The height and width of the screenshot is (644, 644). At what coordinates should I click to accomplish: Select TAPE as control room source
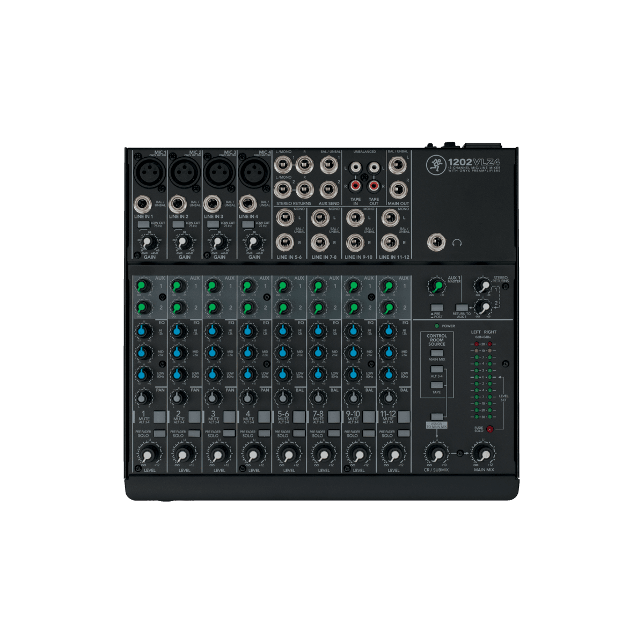pyautogui.click(x=437, y=386)
